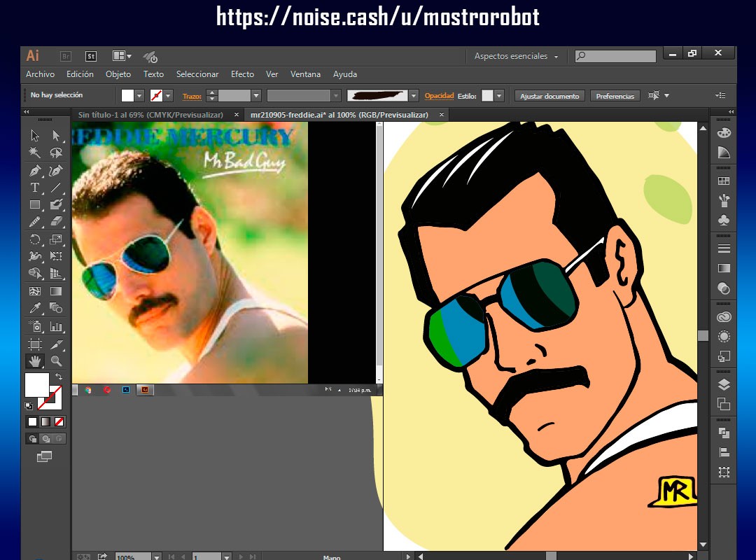Select the Pen tool
Screen dimensions: 756x560
35,170
